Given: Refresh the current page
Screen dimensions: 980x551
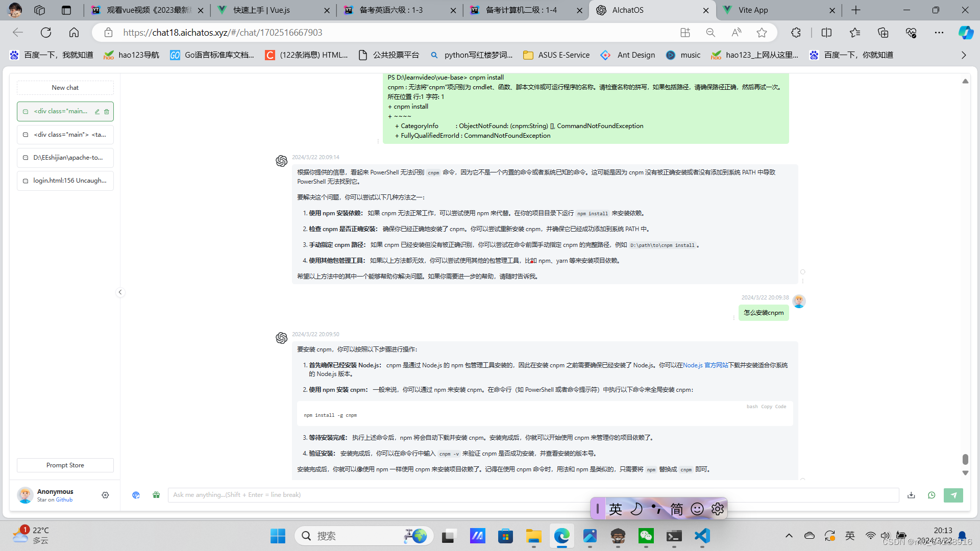Looking at the screenshot, I should coord(46,33).
